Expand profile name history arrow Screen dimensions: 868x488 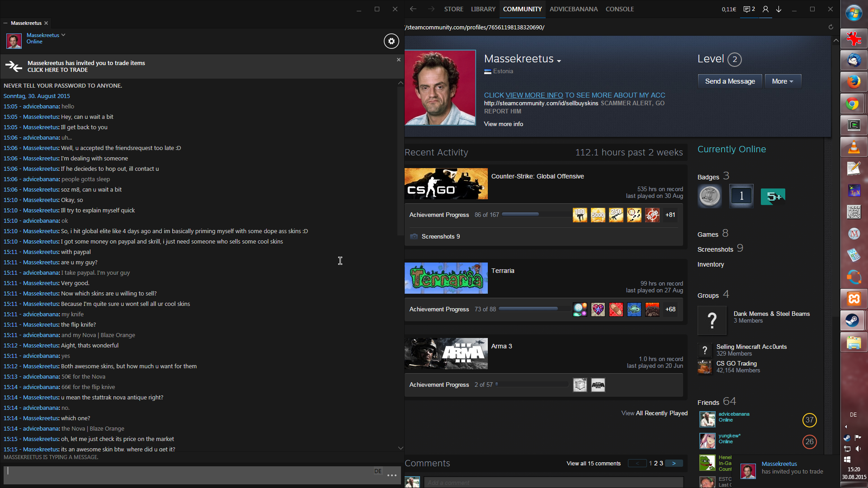[x=559, y=61]
